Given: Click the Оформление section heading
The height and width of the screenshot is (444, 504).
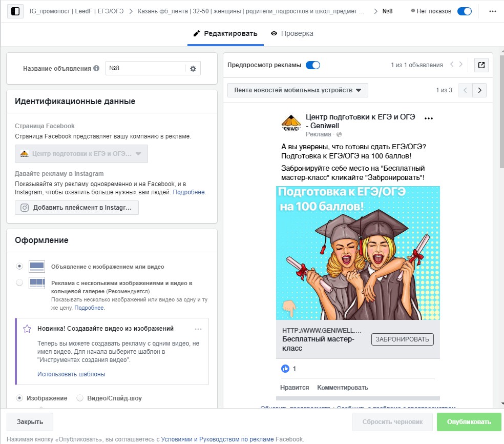Looking at the screenshot, I should point(41,240).
